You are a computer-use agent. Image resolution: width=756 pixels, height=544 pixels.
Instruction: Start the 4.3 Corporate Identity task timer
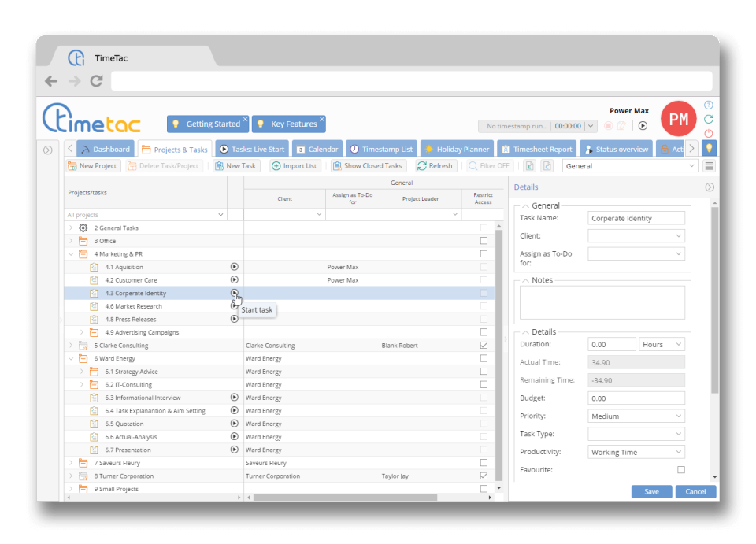pos(234,293)
